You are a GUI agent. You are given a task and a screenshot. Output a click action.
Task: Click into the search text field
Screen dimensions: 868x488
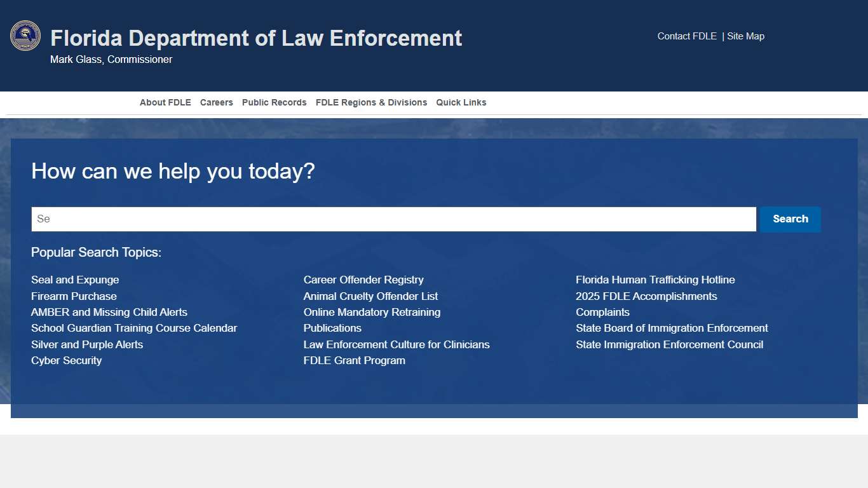pos(393,219)
